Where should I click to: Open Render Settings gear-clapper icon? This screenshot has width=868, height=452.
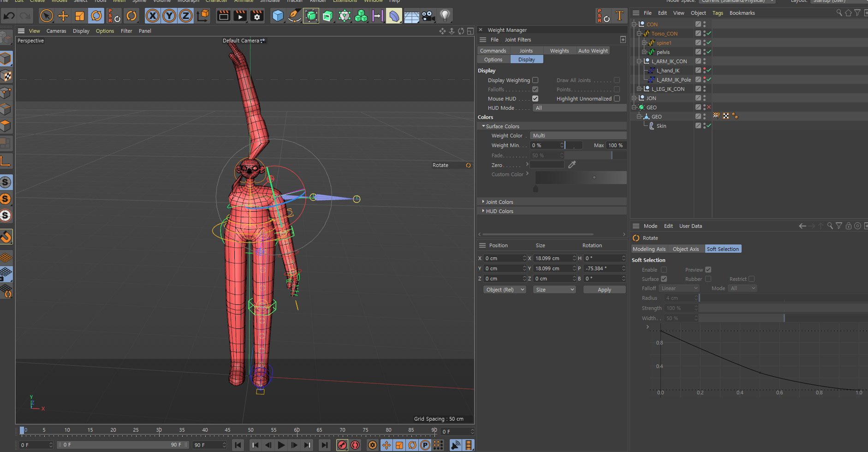[x=257, y=16]
